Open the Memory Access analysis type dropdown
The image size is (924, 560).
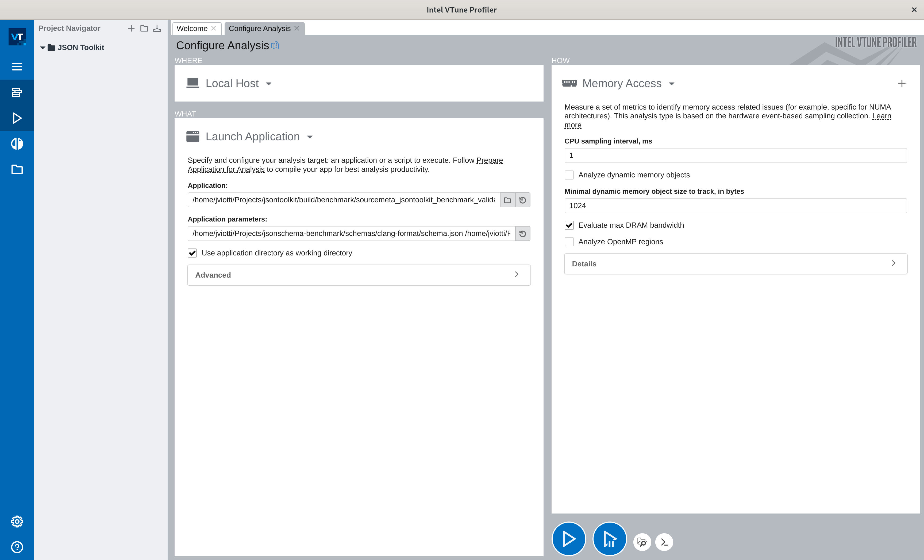tap(672, 84)
